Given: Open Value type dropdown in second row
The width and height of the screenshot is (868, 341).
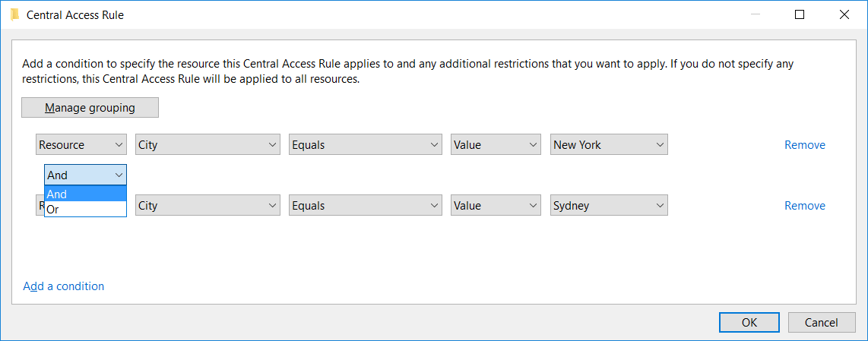Looking at the screenshot, I should 496,205.
